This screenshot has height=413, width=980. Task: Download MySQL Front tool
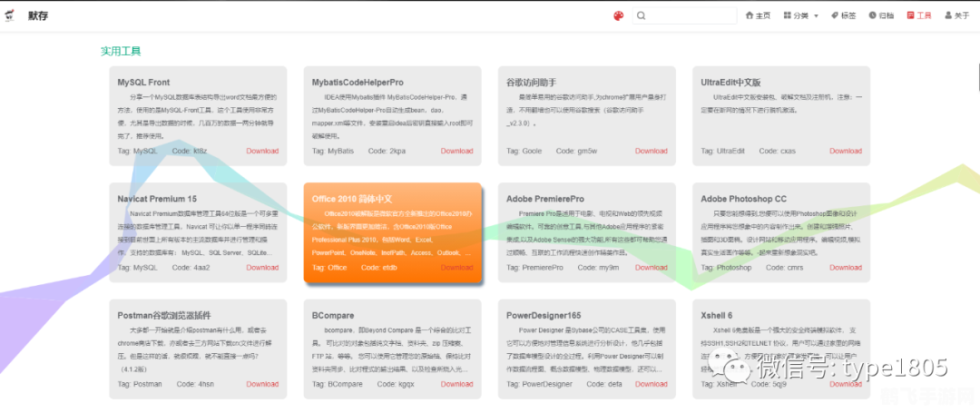(x=262, y=151)
